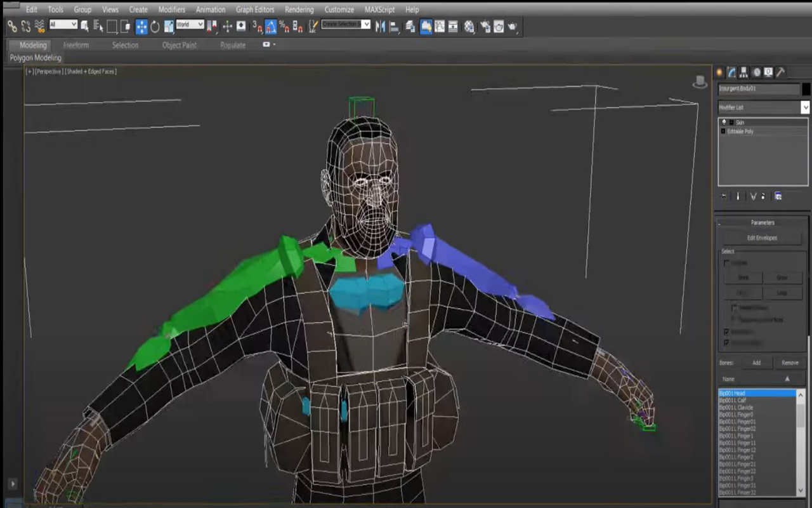Viewport: 812px width, 508px height.
Task: Click the teapot Render icon
Action: click(x=513, y=26)
